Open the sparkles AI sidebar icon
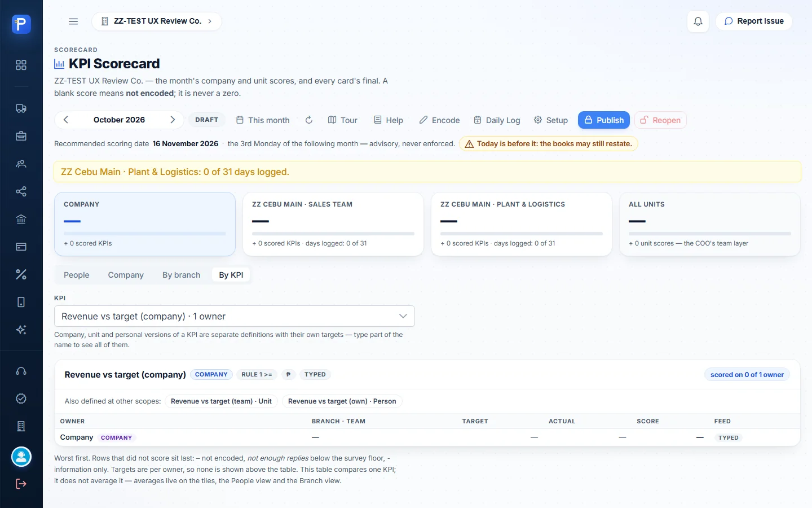The image size is (812, 508). pyautogui.click(x=21, y=330)
